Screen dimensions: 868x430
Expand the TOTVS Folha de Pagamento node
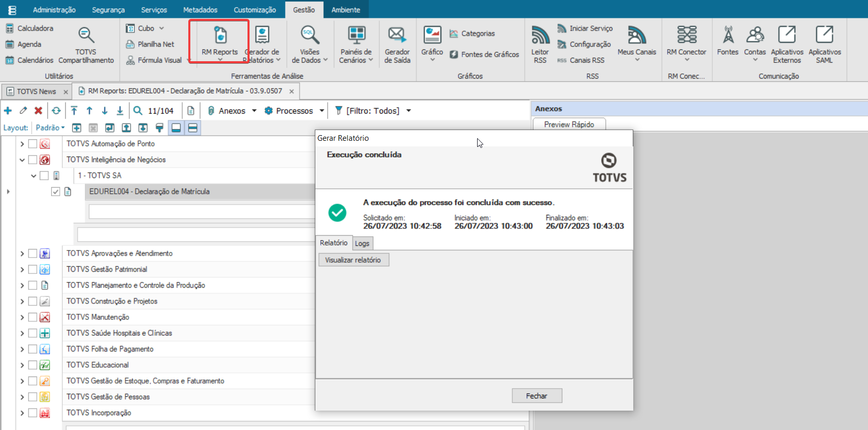pyautogui.click(x=22, y=349)
